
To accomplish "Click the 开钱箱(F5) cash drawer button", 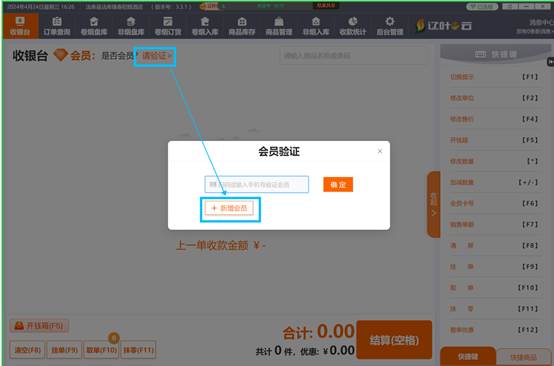I will [39, 326].
